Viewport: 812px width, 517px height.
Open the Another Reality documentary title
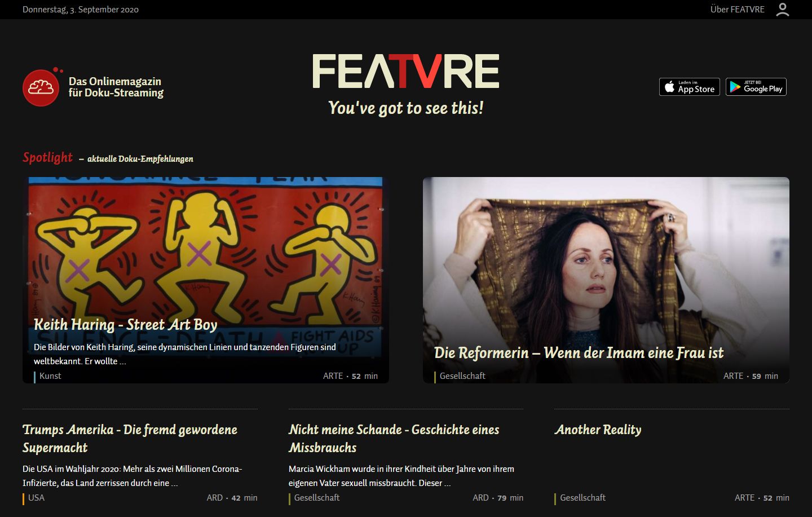[598, 430]
